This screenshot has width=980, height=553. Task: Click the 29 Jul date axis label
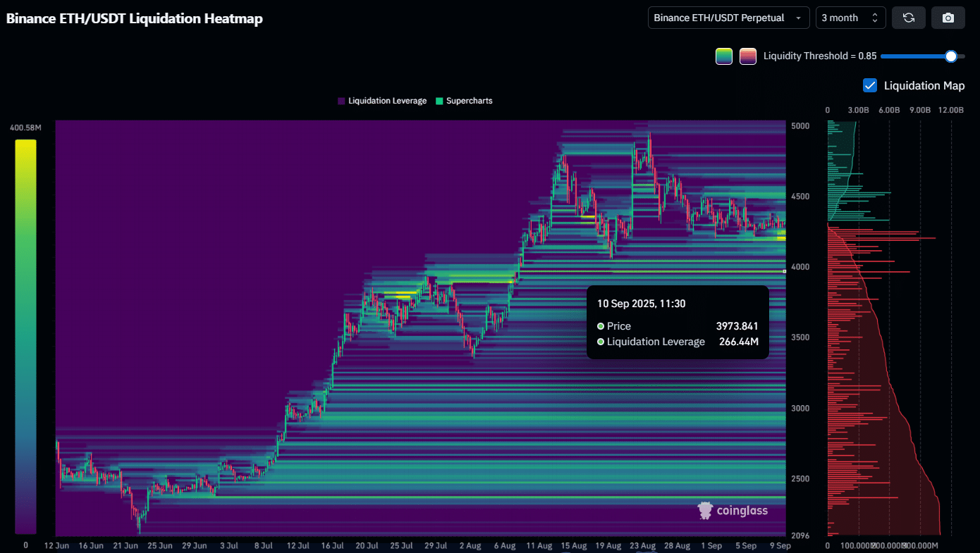click(436, 545)
